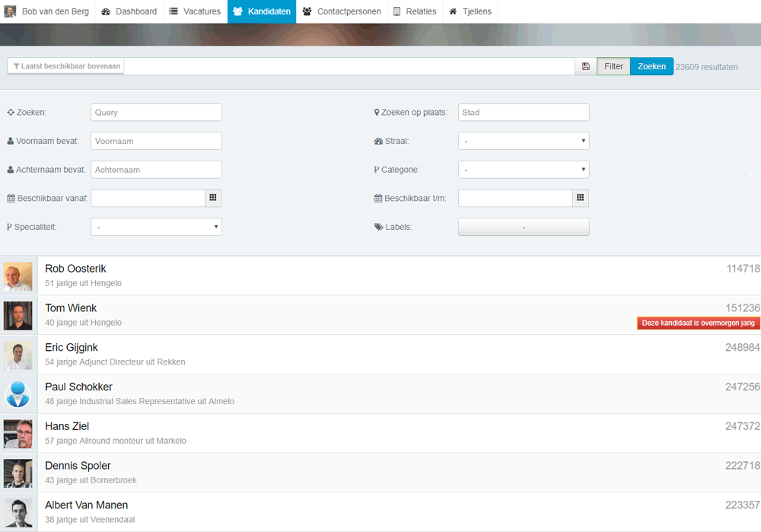Expand the Straal dropdown
761x532 pixels.
523,141
